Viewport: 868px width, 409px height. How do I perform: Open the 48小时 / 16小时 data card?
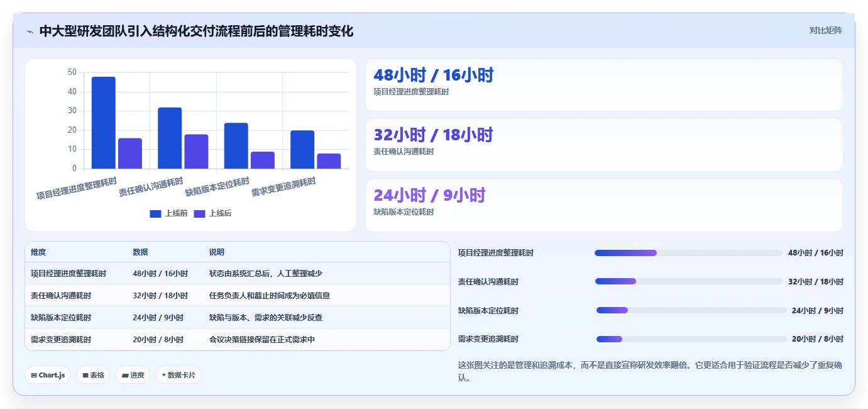(x=603, y=84)
